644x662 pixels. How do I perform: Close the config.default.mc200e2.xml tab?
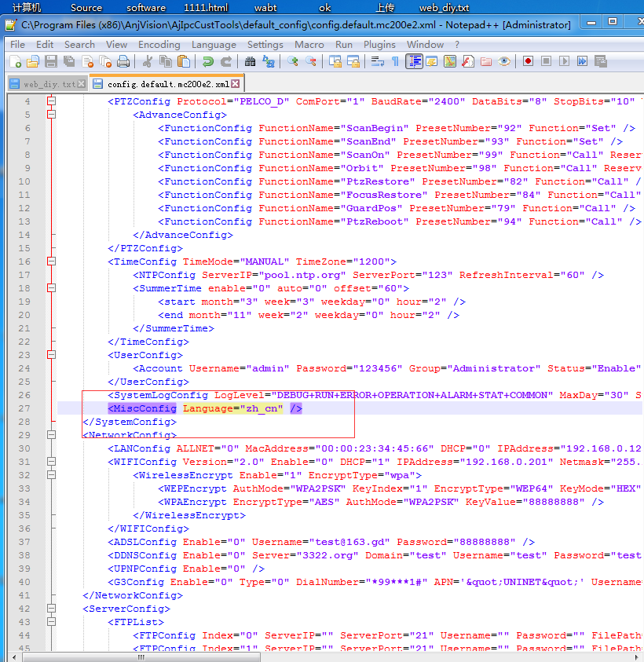coord(236,83)
